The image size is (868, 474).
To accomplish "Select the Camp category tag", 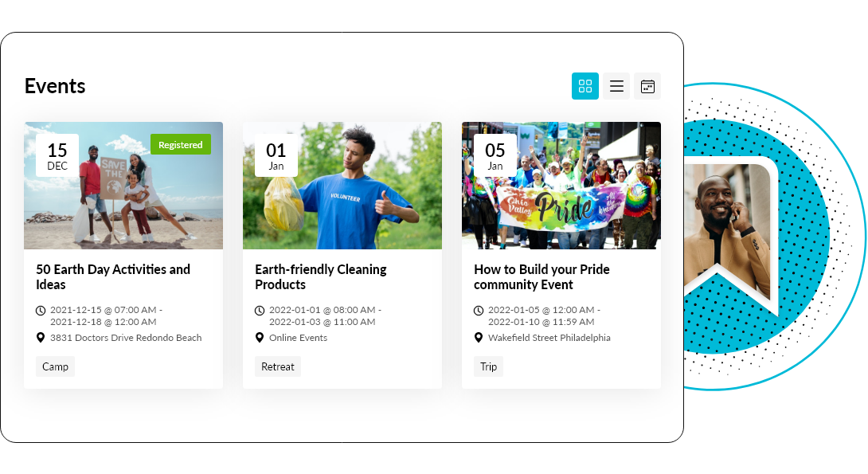I will tap(55, 366).
